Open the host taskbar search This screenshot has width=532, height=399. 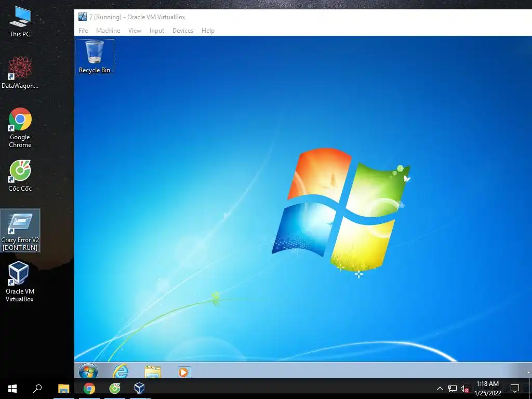point(37,388)
